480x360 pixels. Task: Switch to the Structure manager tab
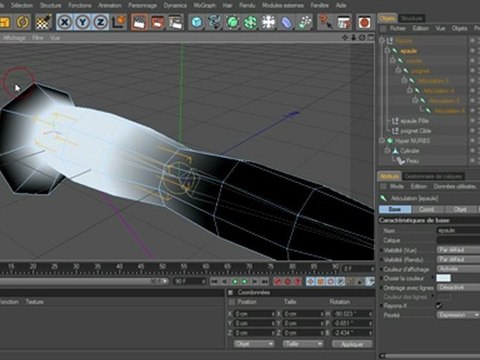(x=412, y=18)
